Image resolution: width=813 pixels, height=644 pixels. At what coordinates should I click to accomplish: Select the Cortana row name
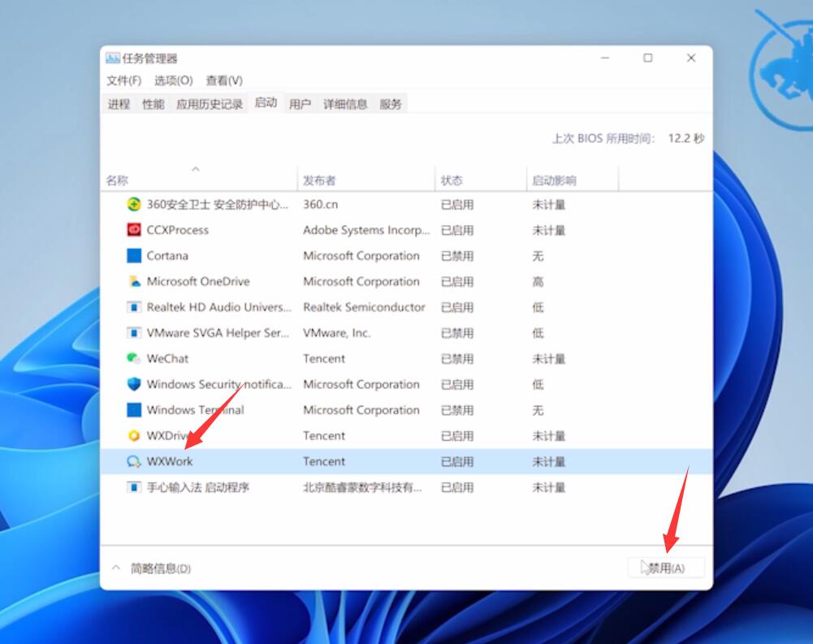167,256
